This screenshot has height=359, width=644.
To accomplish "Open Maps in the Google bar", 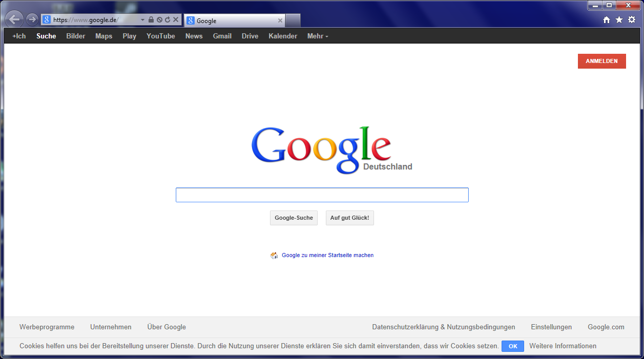I will 103,36.
